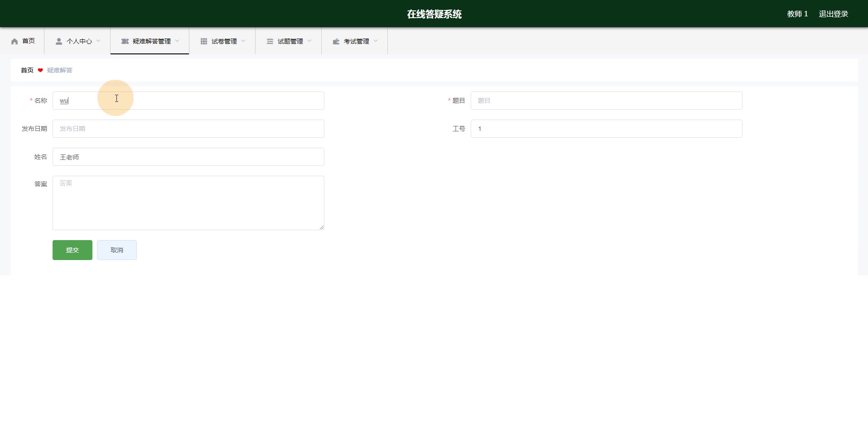Click the 疑难解答 breadcrumb text
Viewport: 868px width, 424px height.
pyautogui.click(x=60, y=70)
